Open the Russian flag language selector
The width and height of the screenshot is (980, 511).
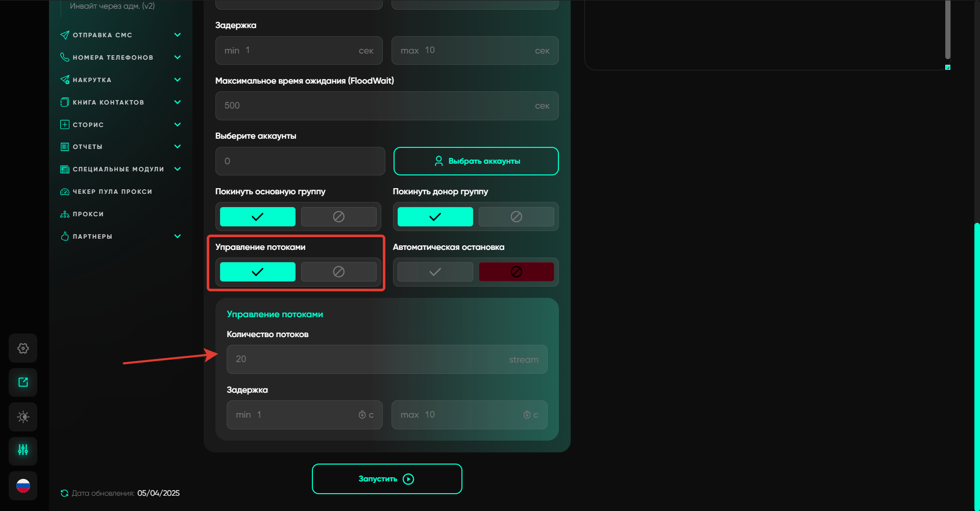[x=23, y=486]
